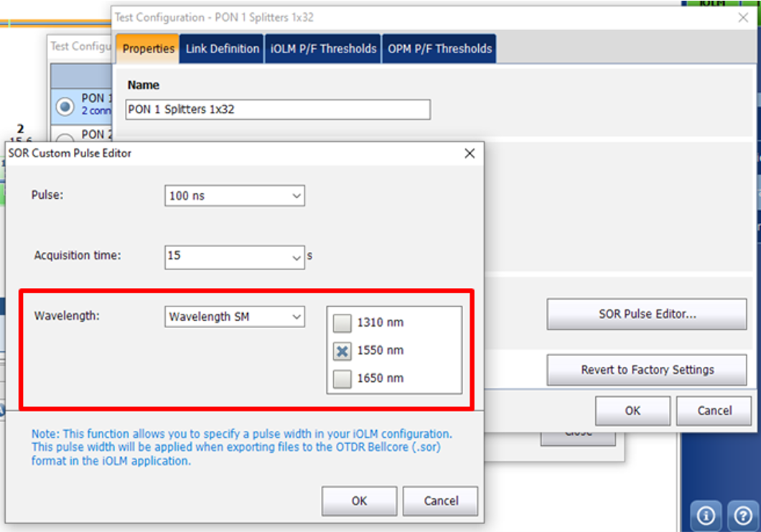Enable the 1310 nm wavelength checkbox

pos(342,322)
